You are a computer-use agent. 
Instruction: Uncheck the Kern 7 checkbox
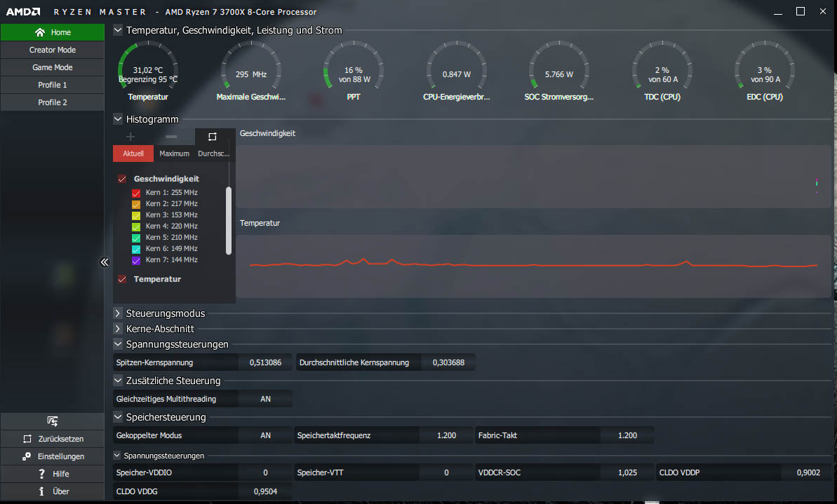coord(136,260)
